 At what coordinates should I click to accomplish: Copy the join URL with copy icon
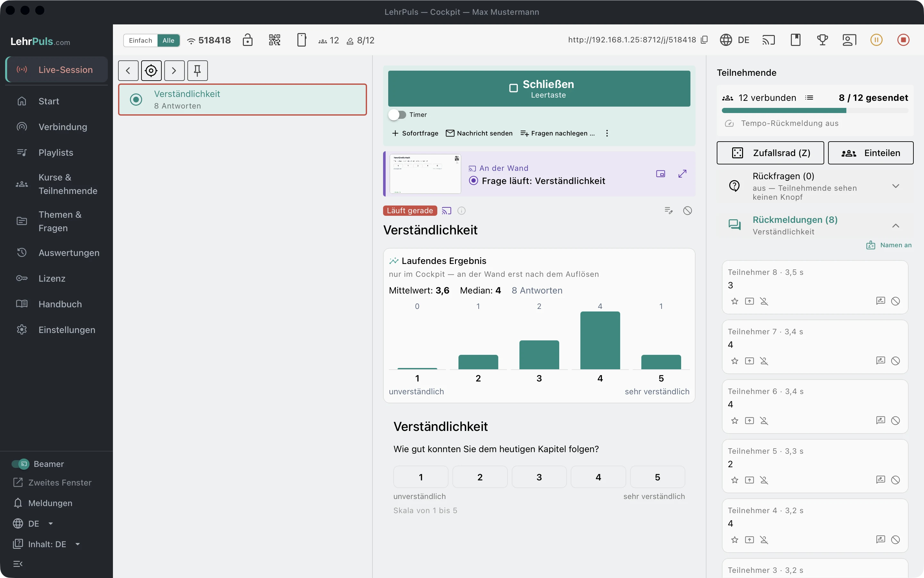[705, 40]
